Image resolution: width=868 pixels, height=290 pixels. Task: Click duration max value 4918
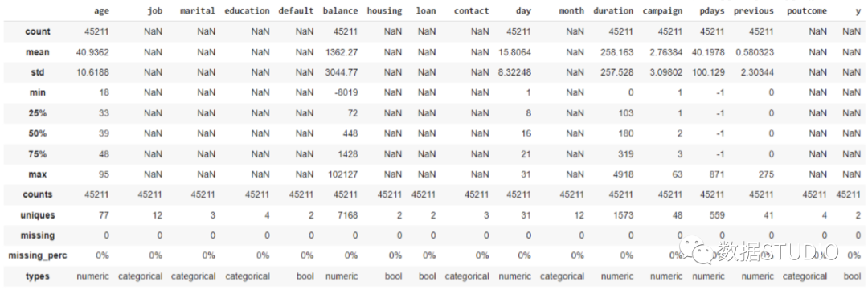[623, 174]
